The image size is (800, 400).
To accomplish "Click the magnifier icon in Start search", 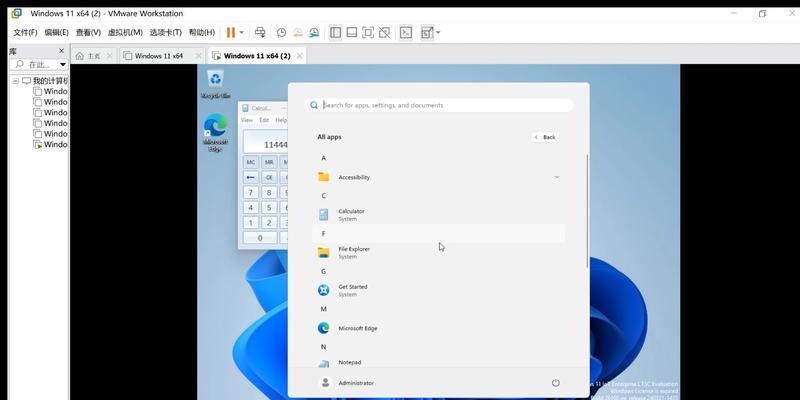I will [x=314, y=105].
